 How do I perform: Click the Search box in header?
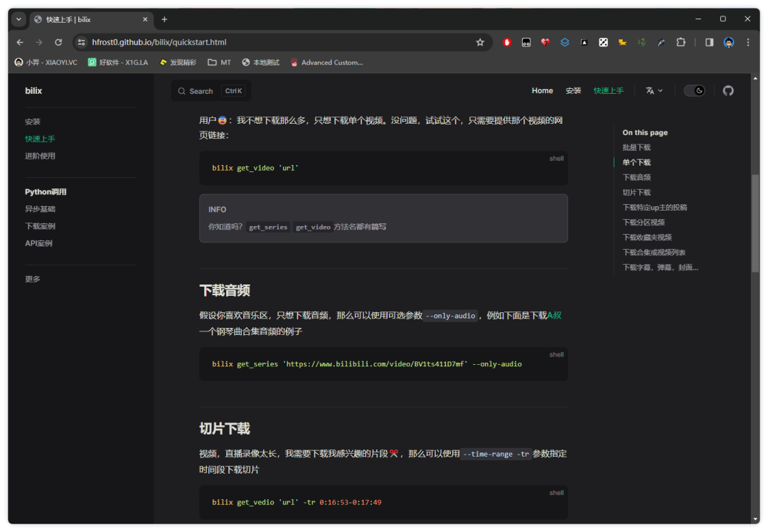(210, 91)
